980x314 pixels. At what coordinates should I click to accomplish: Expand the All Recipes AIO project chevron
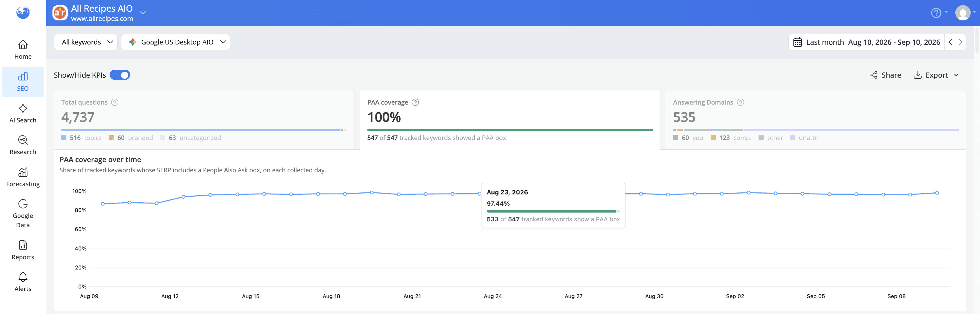143,12
